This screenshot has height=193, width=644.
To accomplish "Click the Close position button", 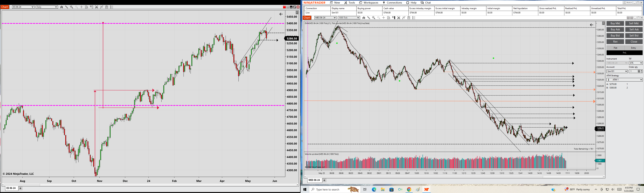I will point(634,42).
